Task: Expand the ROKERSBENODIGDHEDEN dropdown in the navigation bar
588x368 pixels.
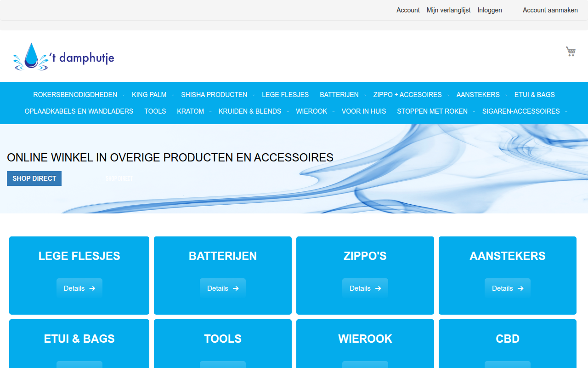Action: click(123, 95)
